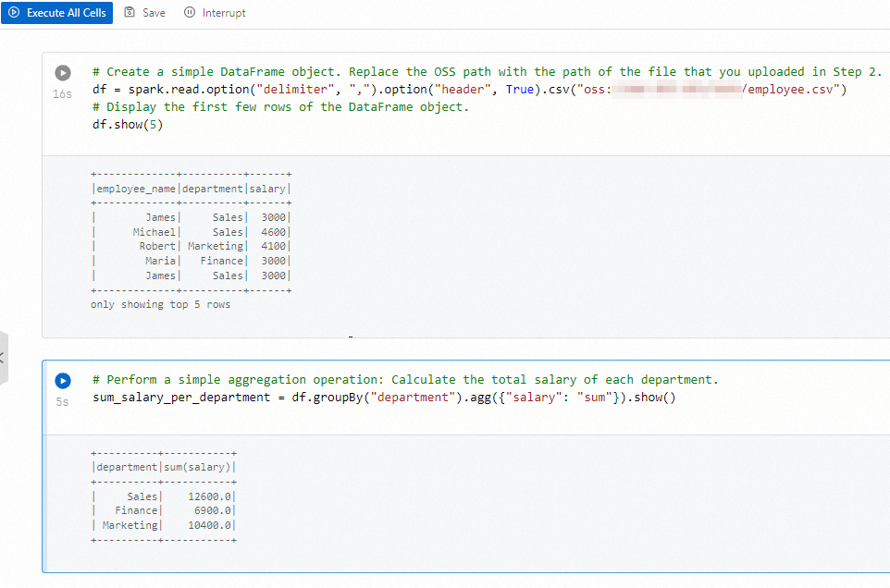The height and width of the screenshot is (588, 890).
Task: Click the Sales 12600.0 result row
Action: point(164,496)
